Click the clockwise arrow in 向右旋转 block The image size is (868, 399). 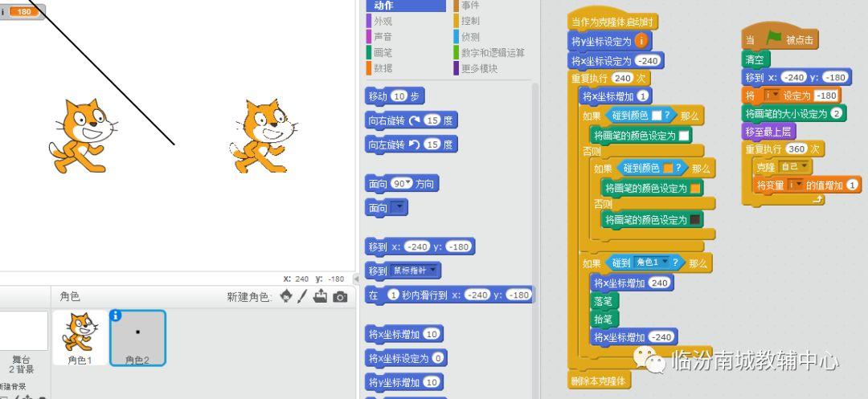pyautogui.click(x=414, y=120)
